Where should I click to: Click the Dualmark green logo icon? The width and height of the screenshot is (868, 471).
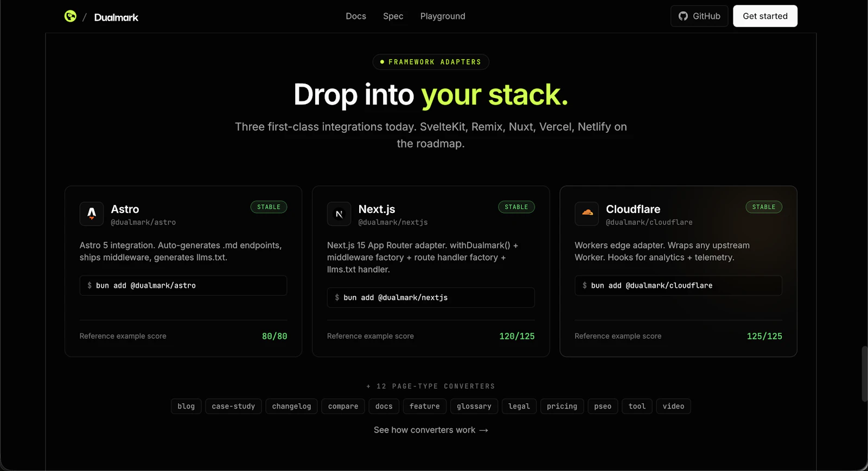tap(71, 16)
